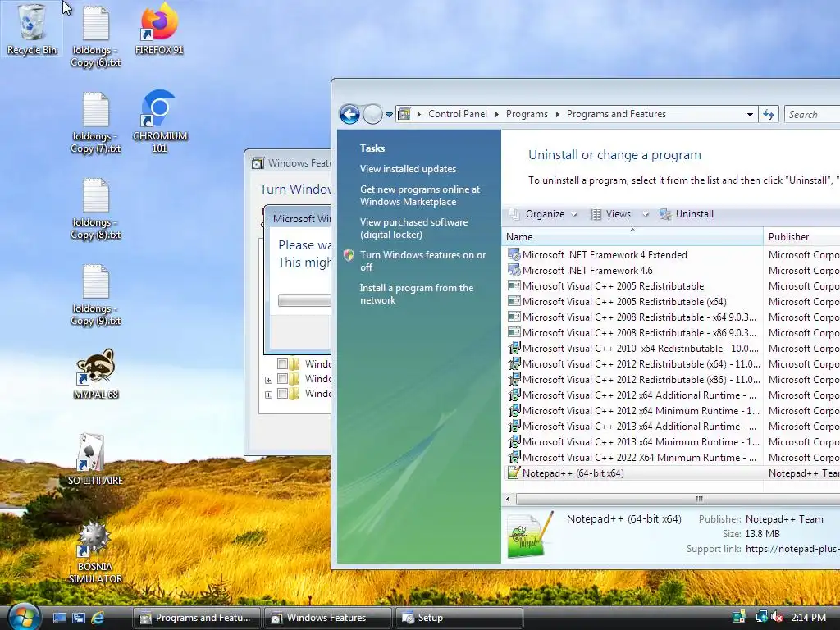Image resolution: width=840 pixels, height=630 pixels.
Task: Open the address bar history dropdown arrow
Action: (750, 114)
